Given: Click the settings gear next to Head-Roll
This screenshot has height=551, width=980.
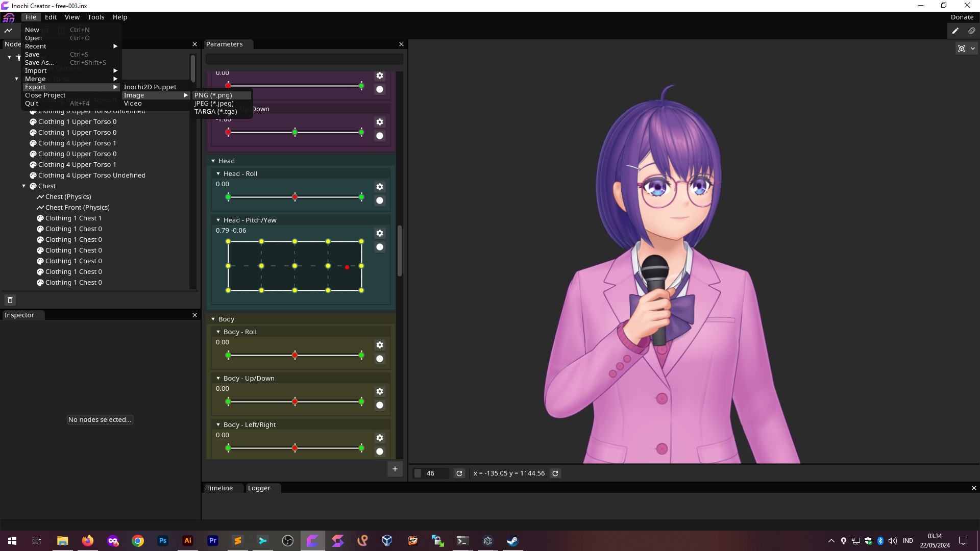Looking at the screenshot, I should click(379, 186).
